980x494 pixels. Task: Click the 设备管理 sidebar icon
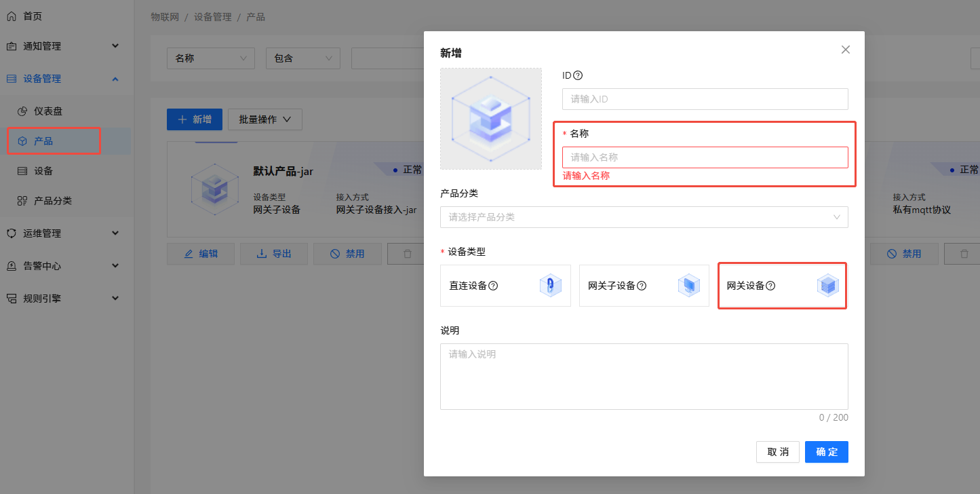pyautogui.click(x=12, y=79)
